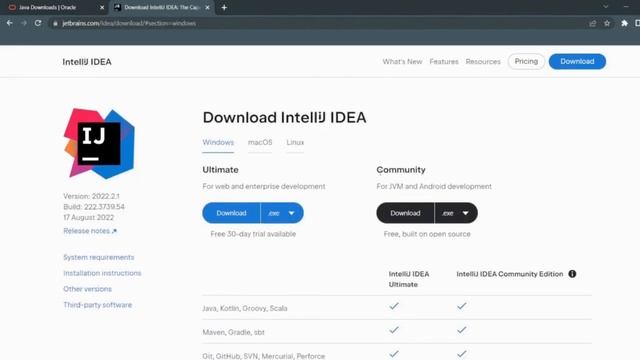Open Other versions link
The height and width of the screenshot is (360, 640).
pyautogui.click(x=87, y=289)
